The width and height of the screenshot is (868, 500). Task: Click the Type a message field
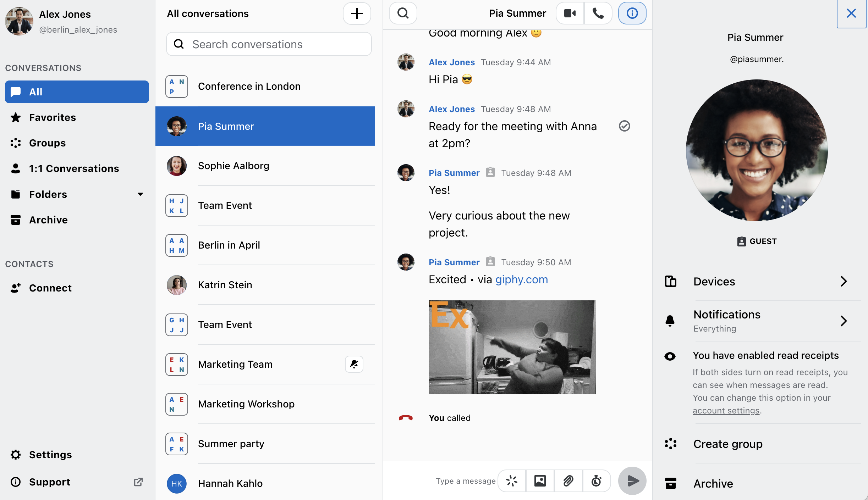(466, 481)
